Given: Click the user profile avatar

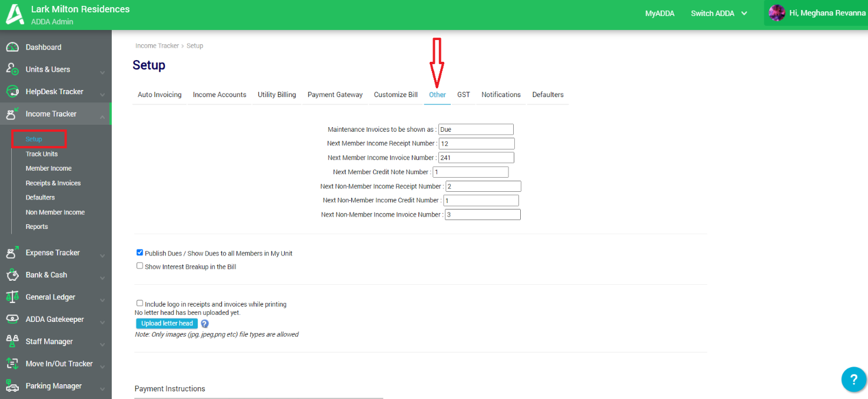Looking at the screenshot, I should [x=777, y=13].
